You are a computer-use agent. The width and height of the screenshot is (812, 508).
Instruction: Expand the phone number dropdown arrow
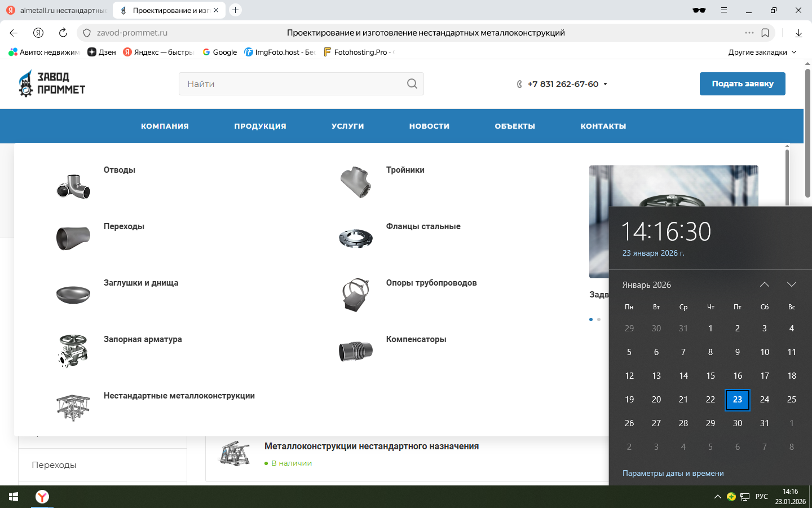[x=606, y=84]
